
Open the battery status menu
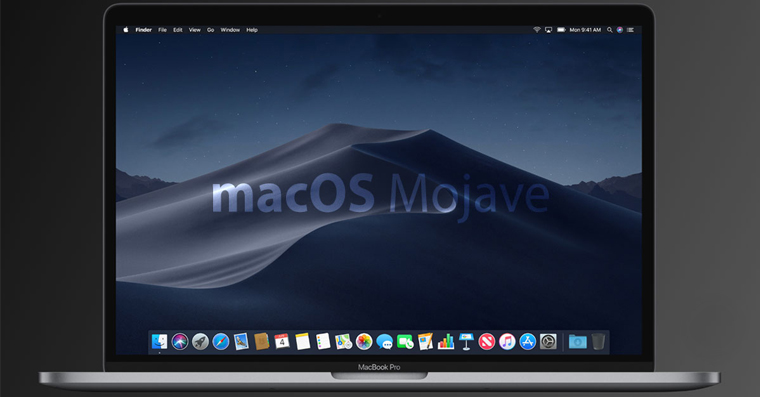point(561,30)
